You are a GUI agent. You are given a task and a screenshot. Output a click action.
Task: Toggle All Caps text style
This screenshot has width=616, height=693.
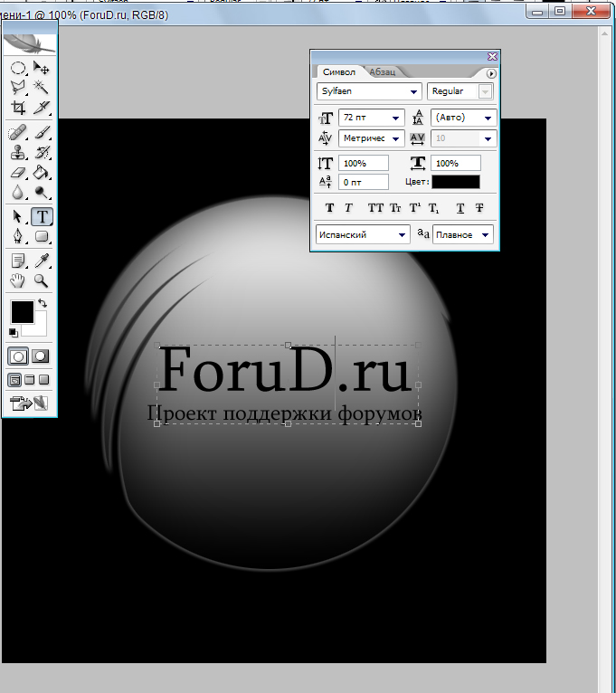click(375, 208)
